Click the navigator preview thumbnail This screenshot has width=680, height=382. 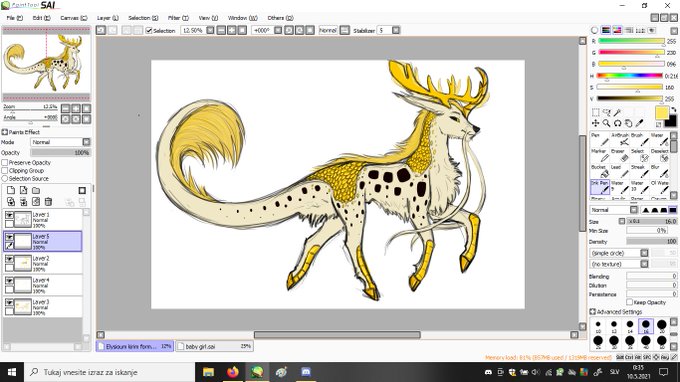[x=46, y=64]
